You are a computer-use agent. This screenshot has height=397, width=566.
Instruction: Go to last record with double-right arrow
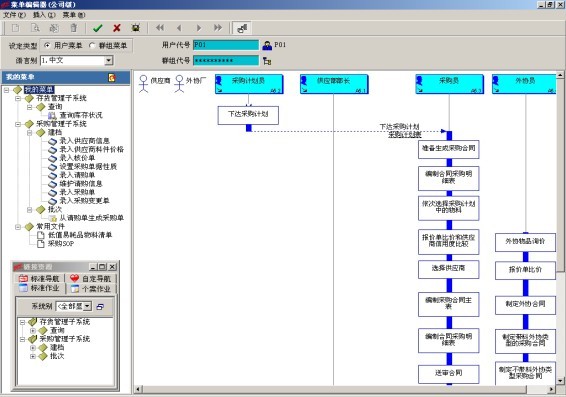(x=218, y=28)
